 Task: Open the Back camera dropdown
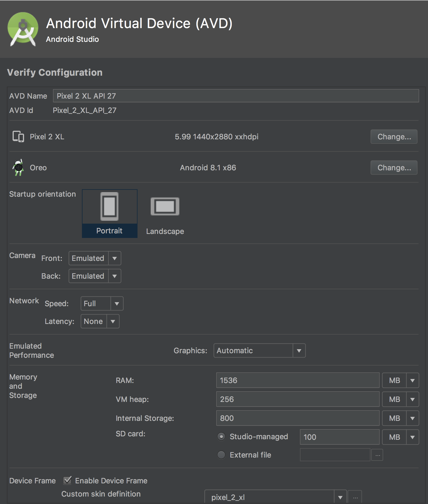pos(95,276)
